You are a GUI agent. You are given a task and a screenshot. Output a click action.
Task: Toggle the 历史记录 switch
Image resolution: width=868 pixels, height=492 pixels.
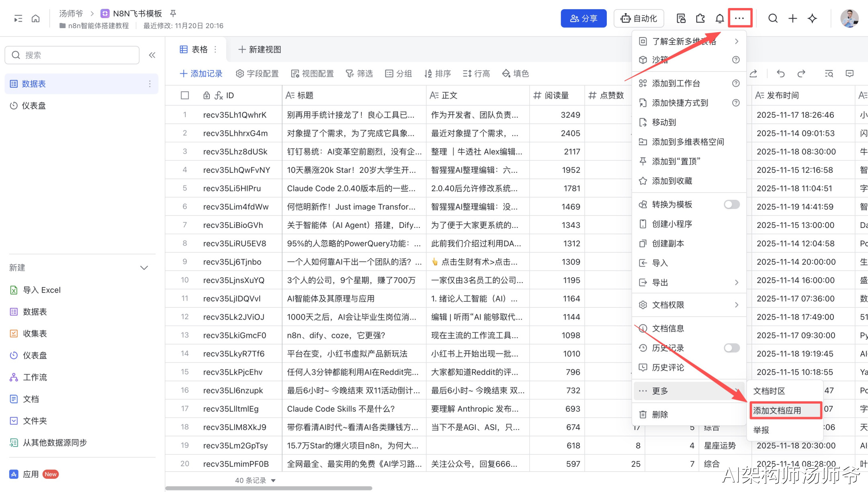[731, 348]
